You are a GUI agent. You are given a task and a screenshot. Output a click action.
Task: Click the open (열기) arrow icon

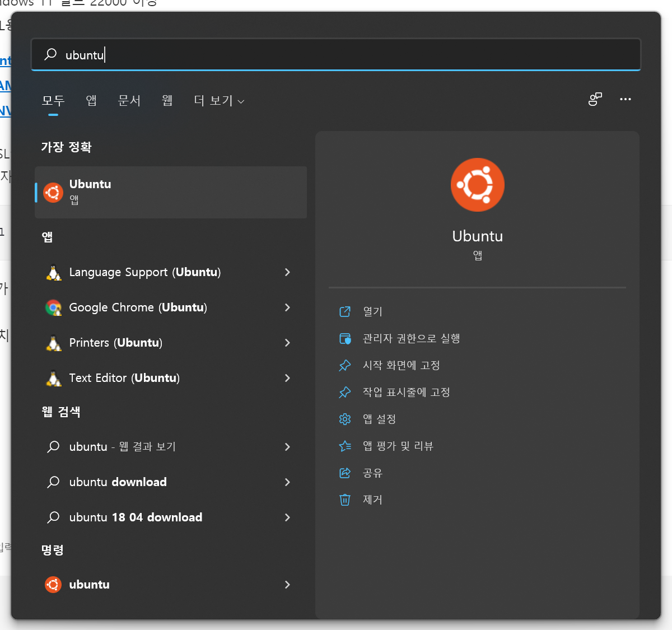[345, 311]
